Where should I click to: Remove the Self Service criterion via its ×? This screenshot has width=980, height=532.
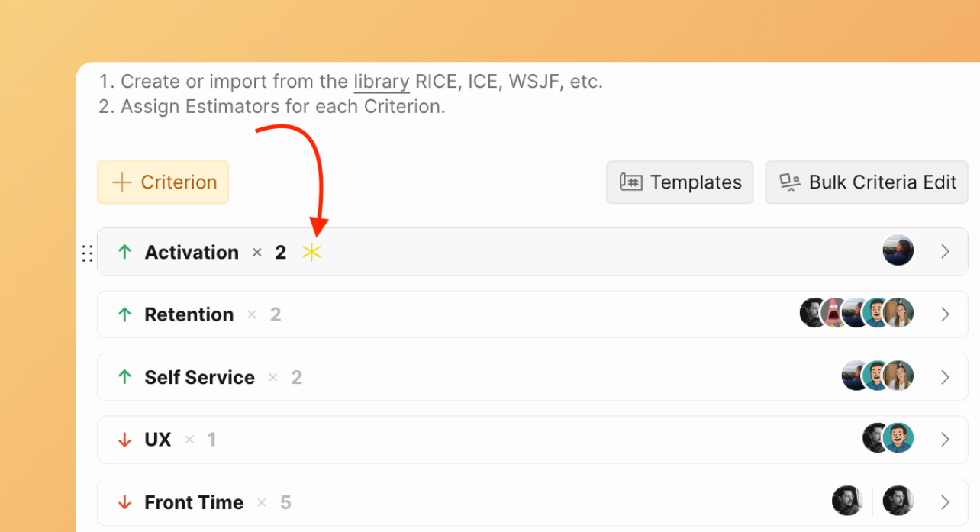click(272, 377)
